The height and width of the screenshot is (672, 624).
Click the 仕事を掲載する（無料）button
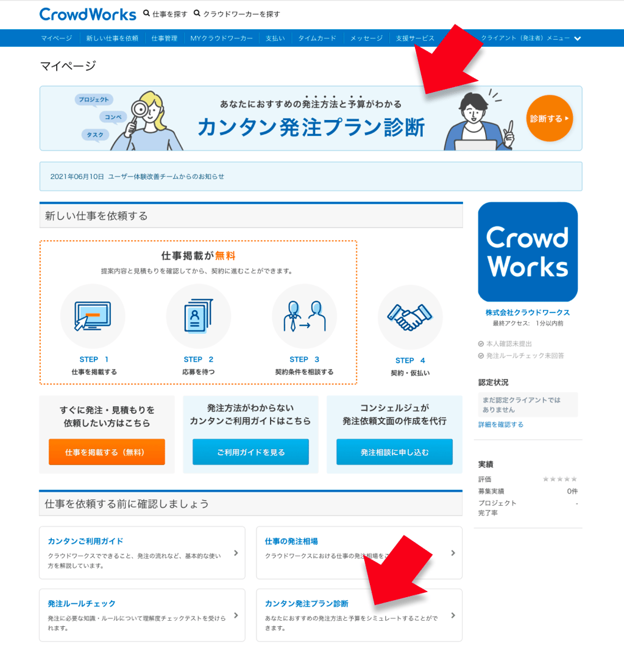coord(107,452)
